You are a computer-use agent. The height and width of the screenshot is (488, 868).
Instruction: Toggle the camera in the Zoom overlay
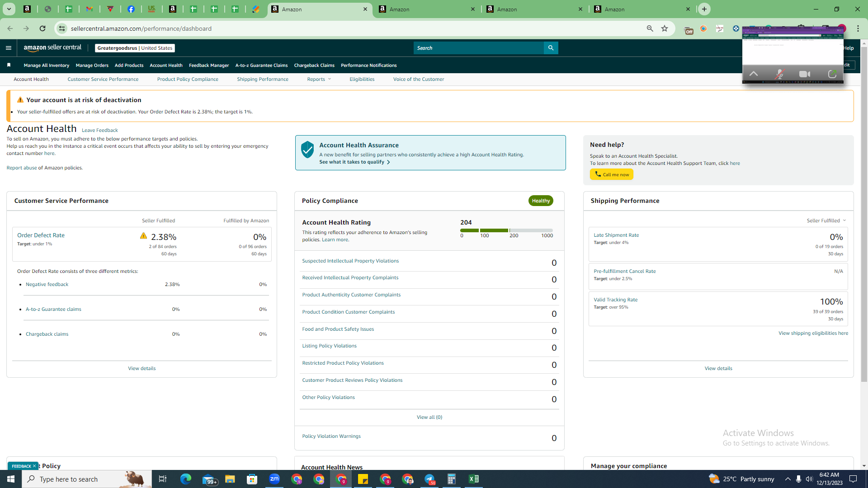(805, 74)
